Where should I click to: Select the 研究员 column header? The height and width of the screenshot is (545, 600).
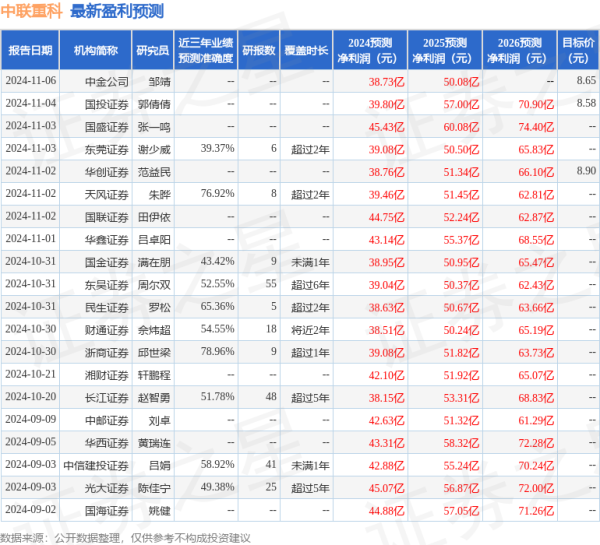(x=153, y=50)
